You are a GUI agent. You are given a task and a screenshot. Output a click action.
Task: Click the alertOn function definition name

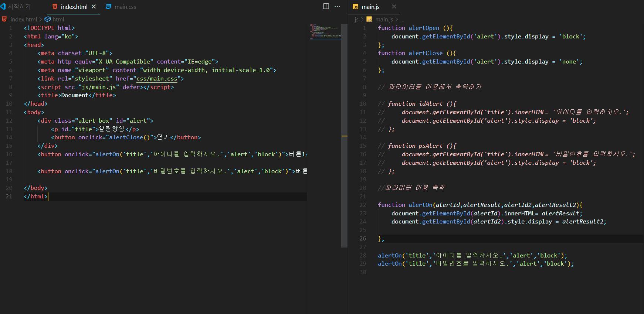point(420,205)
